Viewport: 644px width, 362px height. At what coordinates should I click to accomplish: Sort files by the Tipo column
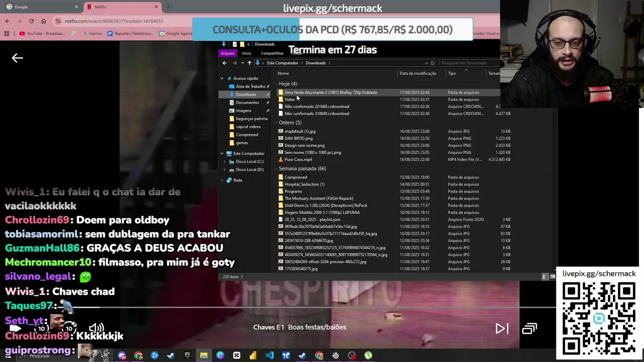(452, 73)
